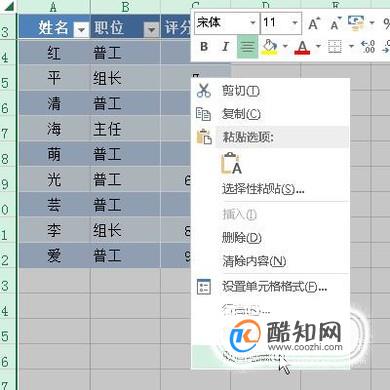Select 普工 cell in 芸's row

(x=125, y=205)
